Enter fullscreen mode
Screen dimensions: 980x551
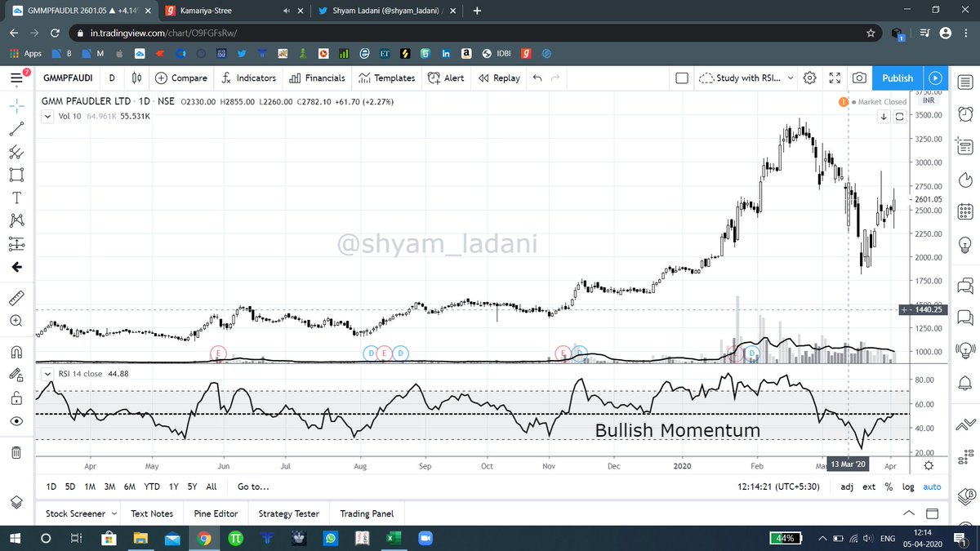[x=835, y=78]
